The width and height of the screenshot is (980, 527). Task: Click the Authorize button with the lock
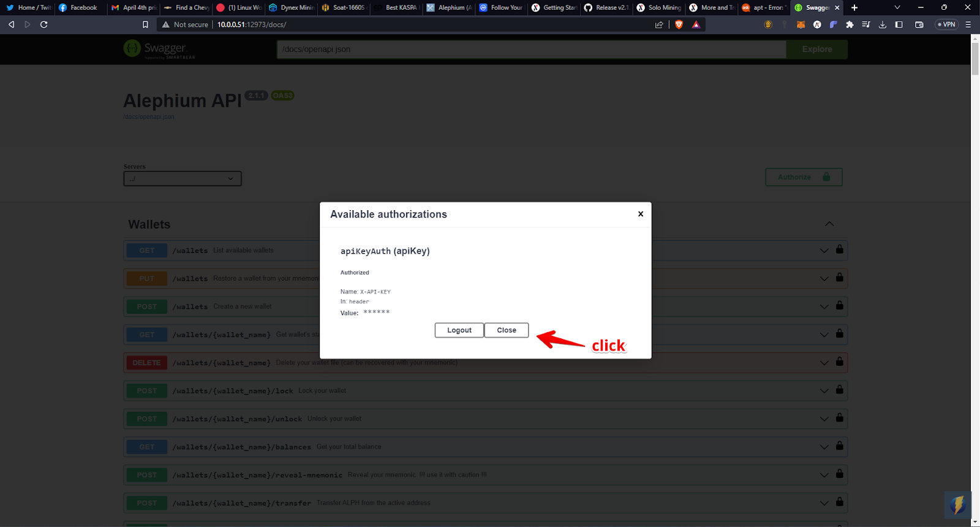(804, 177)
